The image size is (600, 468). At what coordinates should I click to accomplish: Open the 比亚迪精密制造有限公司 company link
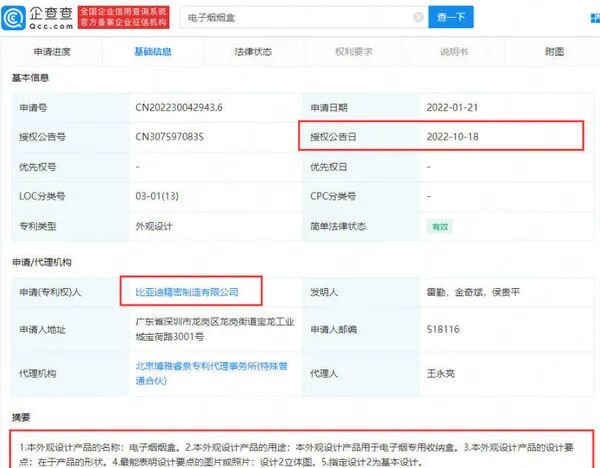point(187,292)
